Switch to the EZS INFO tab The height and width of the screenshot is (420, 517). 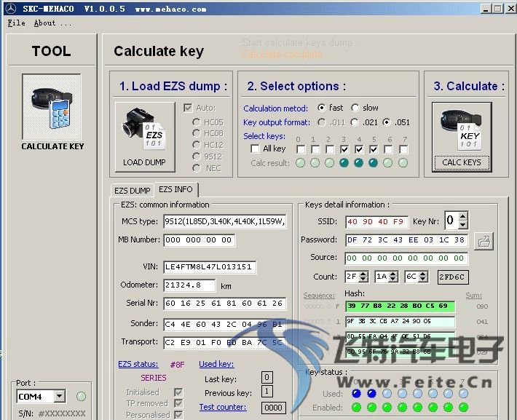(175, 189)
